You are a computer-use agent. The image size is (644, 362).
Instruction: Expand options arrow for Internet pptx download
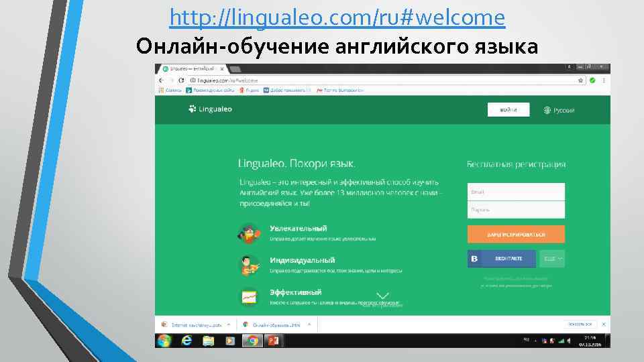tap(228, 324)
